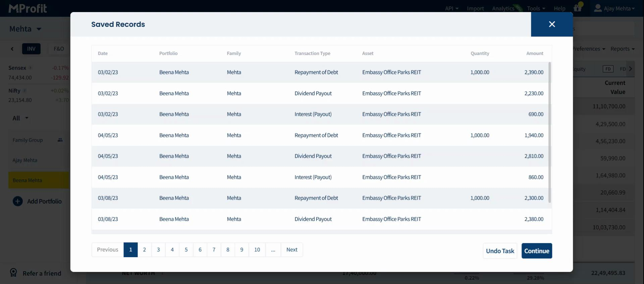The image size is (644, 284).
Task: Select the amount 2,380.00 cell
Action: [x=534, y=219]
